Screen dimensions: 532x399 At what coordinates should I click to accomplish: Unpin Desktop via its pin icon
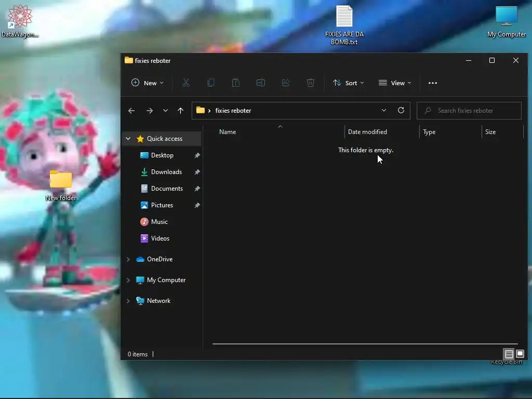197,155
